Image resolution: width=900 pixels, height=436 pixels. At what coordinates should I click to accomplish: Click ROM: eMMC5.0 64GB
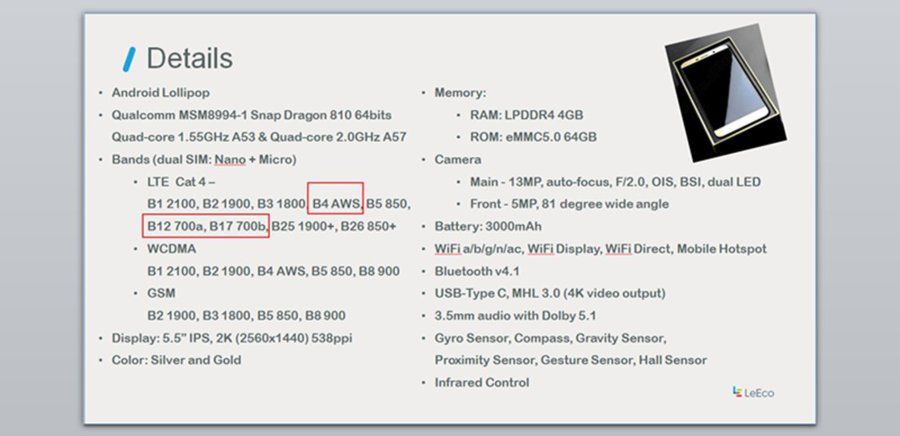pos(533,137)
